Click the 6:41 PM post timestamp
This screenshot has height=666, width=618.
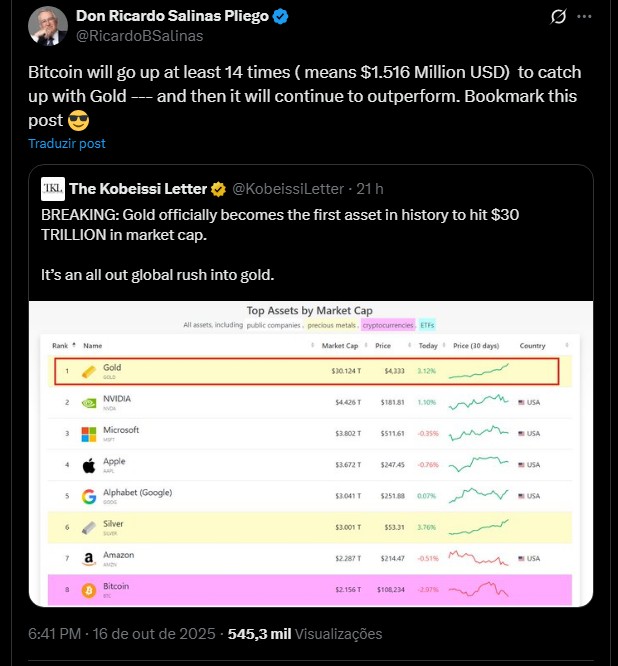click(53, 634)
